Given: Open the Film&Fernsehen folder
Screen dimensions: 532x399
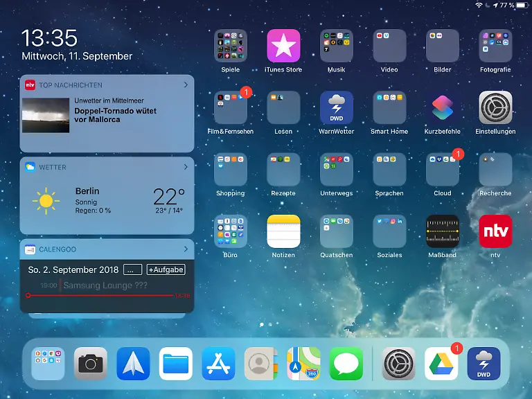Looking at the screenshot, I should tap(231, 107).
